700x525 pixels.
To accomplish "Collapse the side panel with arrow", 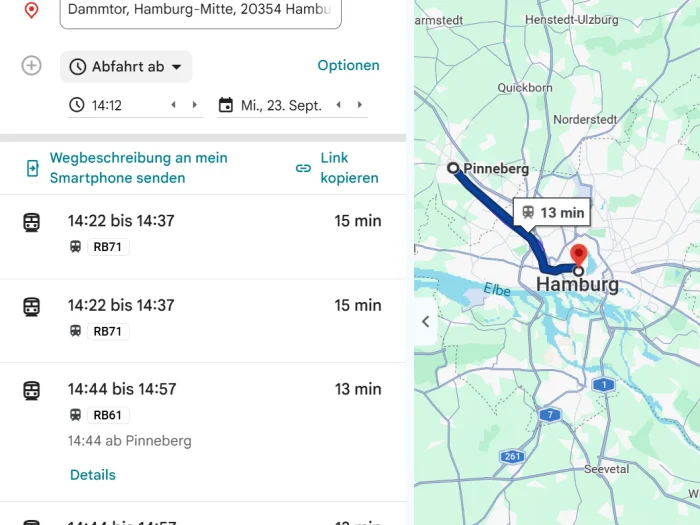I will (x=425, y=321).
